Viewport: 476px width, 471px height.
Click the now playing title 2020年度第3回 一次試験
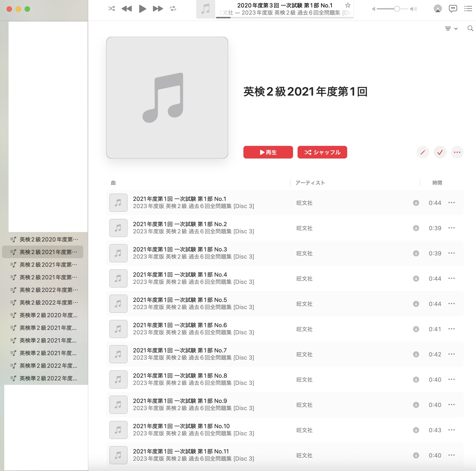[x=285, y=5]
